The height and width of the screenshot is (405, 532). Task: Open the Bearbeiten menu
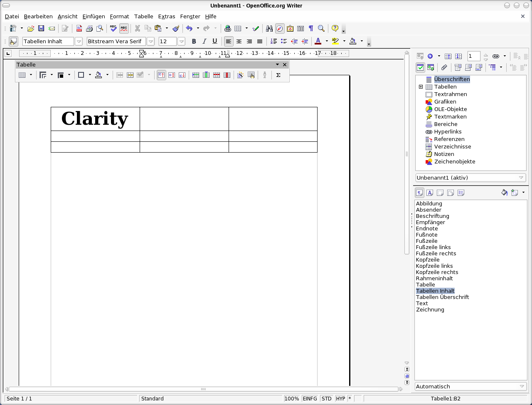click(x=38, y=16)
